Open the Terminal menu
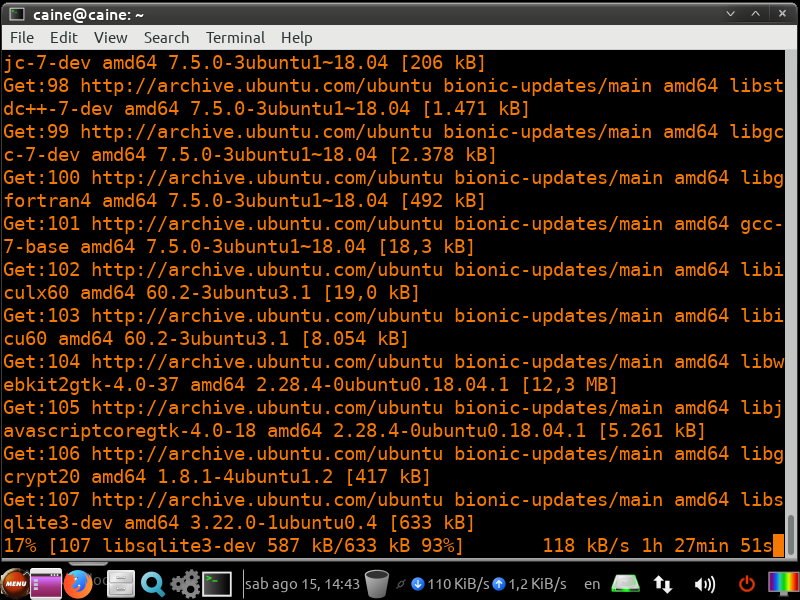The height and width of the screenshot is (600, 800). click(x=235, y=38)
